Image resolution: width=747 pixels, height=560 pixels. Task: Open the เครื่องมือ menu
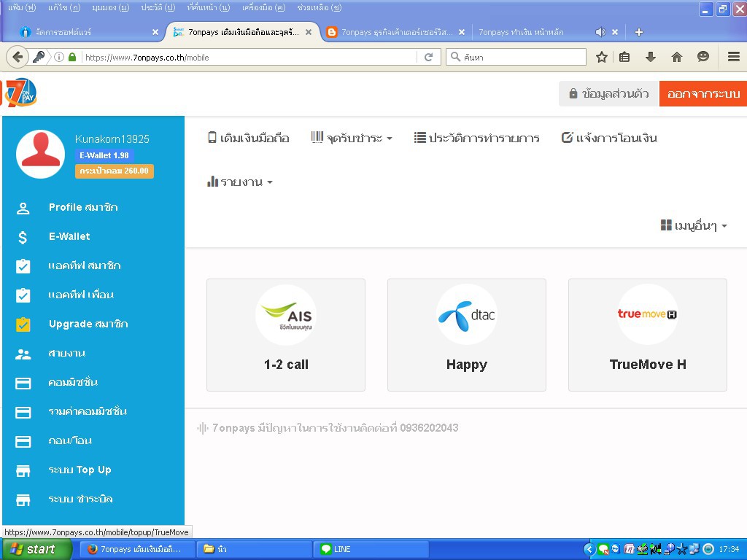pos(263,7)
